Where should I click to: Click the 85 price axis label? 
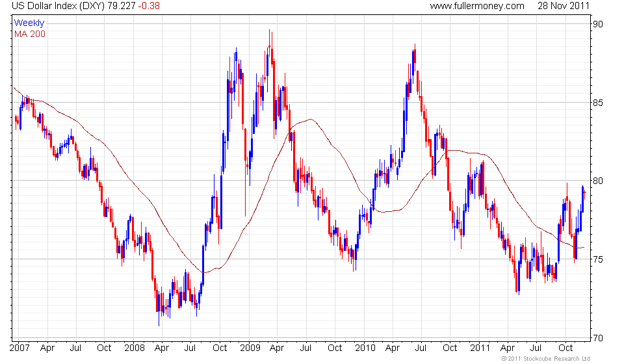(x=598, y=103)
